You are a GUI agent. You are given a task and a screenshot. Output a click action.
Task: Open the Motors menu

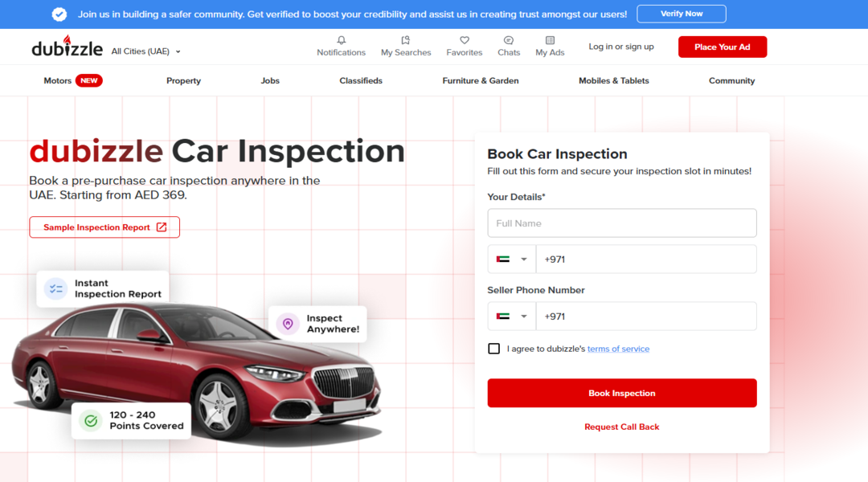(58, 81)
